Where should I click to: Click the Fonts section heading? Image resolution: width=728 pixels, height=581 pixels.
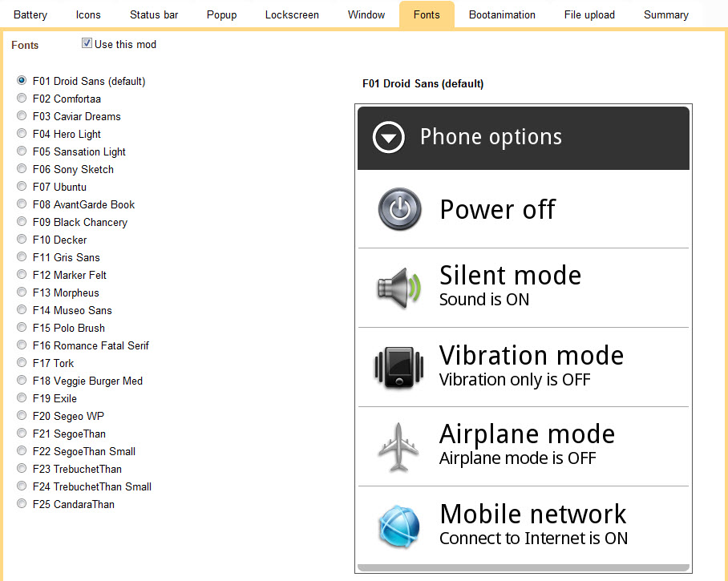pyautogui.click(x=25, y=45)
